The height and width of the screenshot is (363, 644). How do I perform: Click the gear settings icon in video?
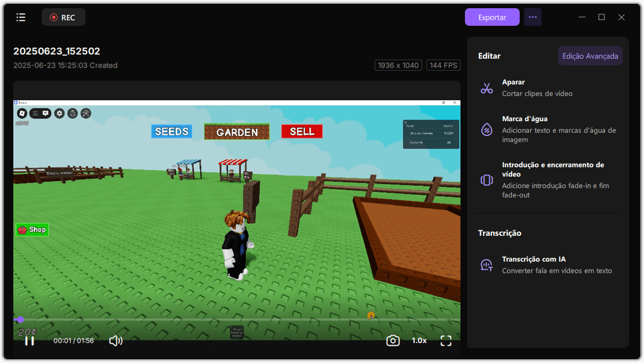coord(60,113)
